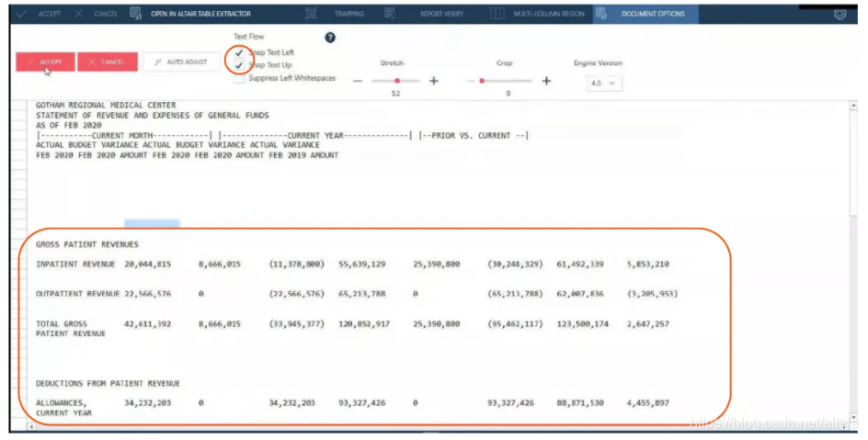Click the plus icon to increase Crop
Screen dimensions: 868x440
tap(546, 81)
